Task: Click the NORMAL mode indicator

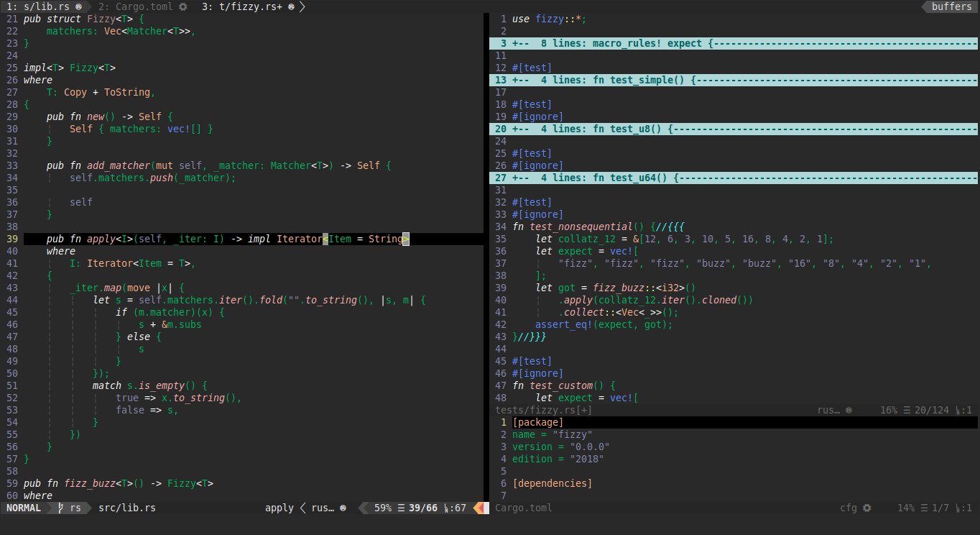Action: pyautogui.click(x=24, y=508)
